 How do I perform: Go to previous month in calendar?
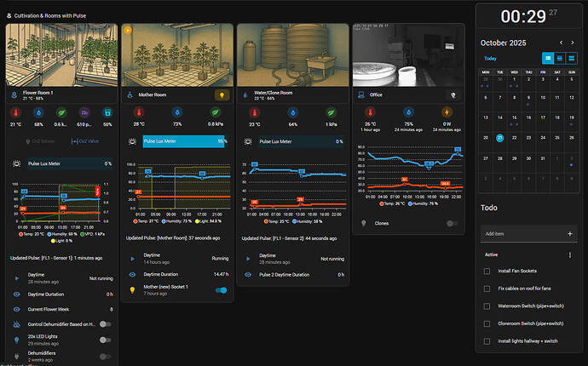click(560, 43)
